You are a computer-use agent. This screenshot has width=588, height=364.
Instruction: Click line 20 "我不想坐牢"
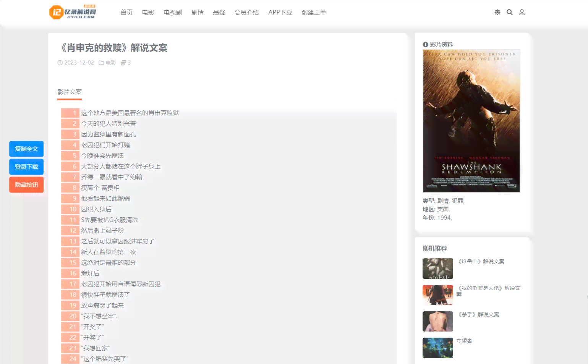pyautogui.click(x=99, y=316)
